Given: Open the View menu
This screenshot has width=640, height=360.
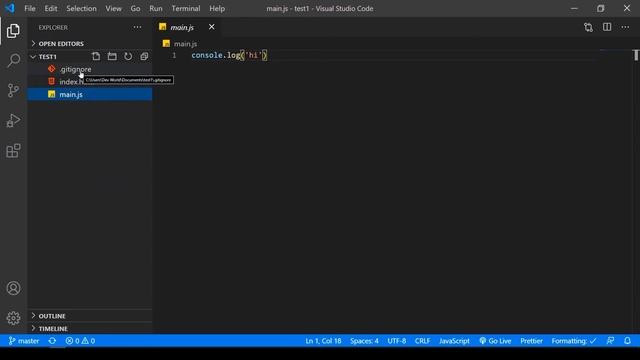Looking at the screenshot, I should tap(113, 8).
